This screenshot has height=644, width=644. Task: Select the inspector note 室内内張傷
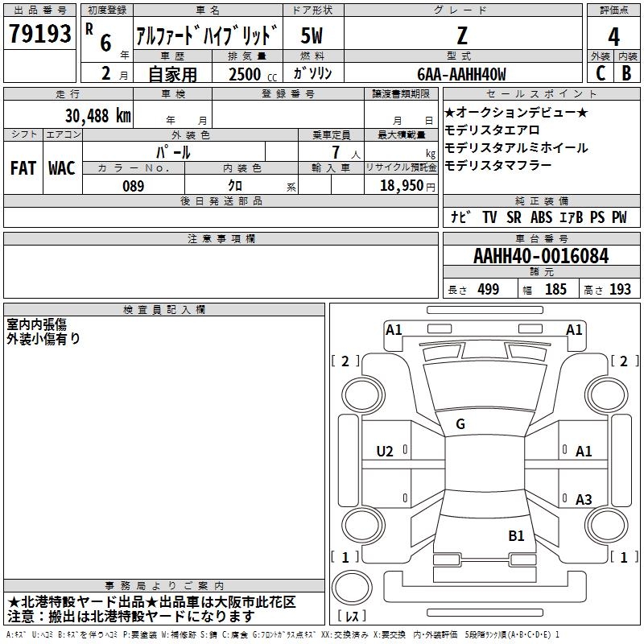[36, 324]
